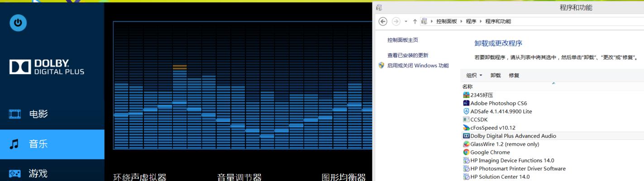The width and height of the screenshot is (644, 181).
Task: Click 程序和功能 in the address breadcrumb
Action: 498,21
